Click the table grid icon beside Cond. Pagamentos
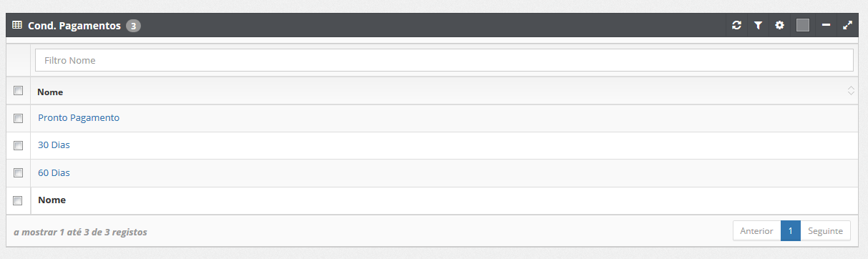Screen dimensions: 868x259 17,25
